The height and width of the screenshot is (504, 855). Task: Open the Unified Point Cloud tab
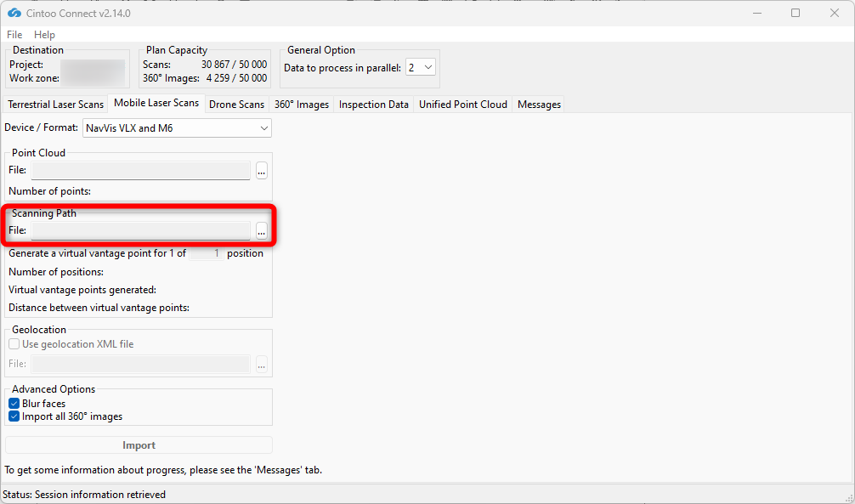tap(463, 105)
